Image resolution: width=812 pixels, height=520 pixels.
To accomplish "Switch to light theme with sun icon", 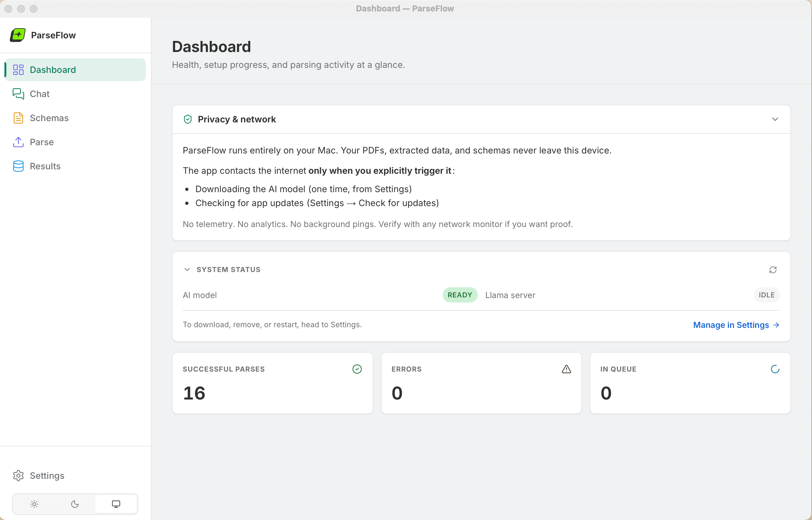I will pos(34,504).
